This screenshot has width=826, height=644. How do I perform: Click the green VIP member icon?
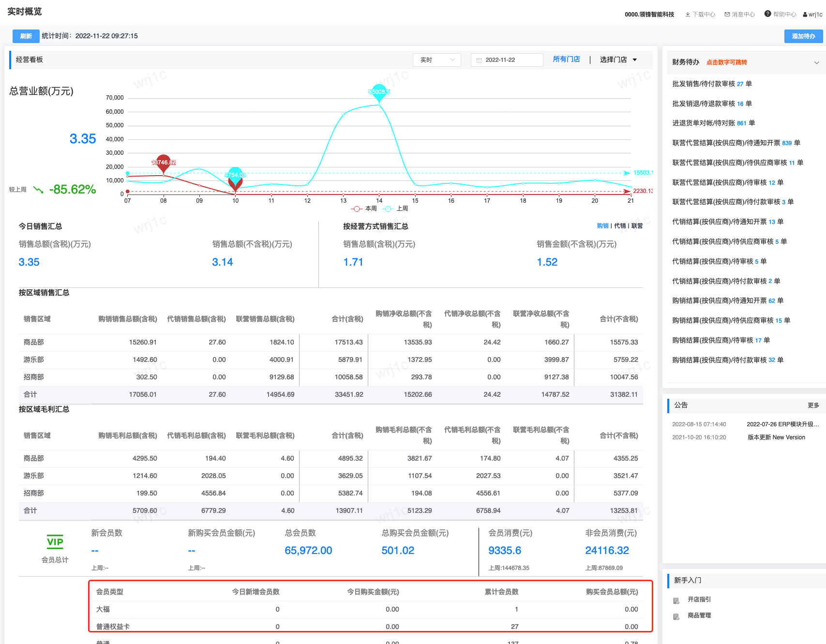pyautogui.click(x=55, y=542)
